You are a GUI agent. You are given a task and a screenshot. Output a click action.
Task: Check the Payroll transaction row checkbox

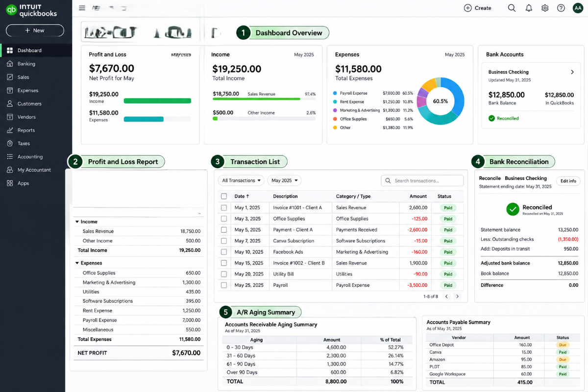tap(224, 285)
